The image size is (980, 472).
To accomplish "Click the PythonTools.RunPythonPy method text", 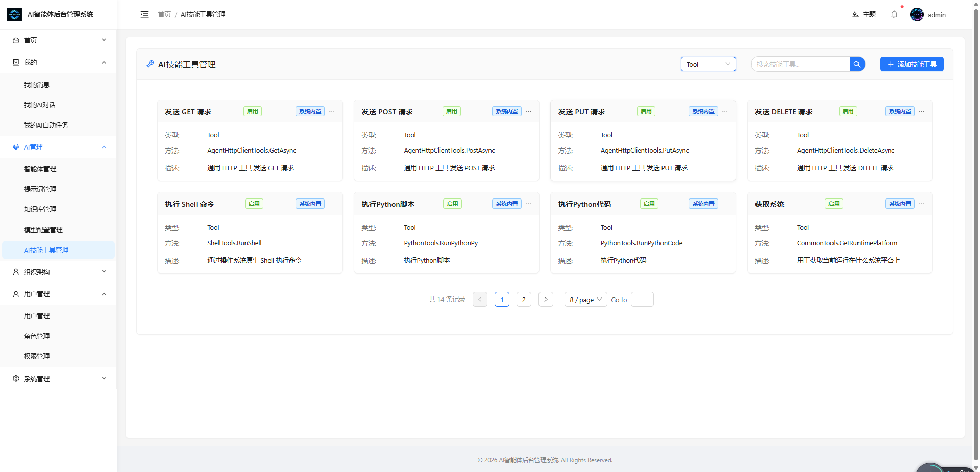I will tap(441, 243).
